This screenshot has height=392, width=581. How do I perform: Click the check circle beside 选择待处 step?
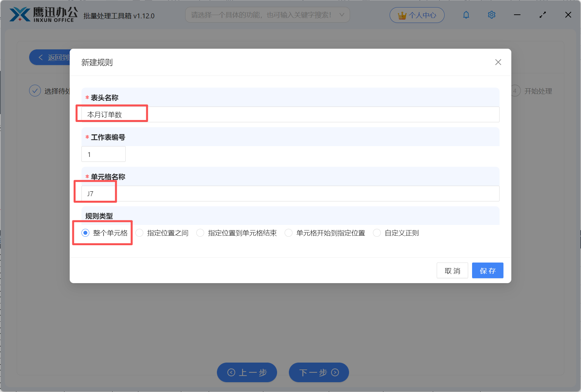[35, 91]
